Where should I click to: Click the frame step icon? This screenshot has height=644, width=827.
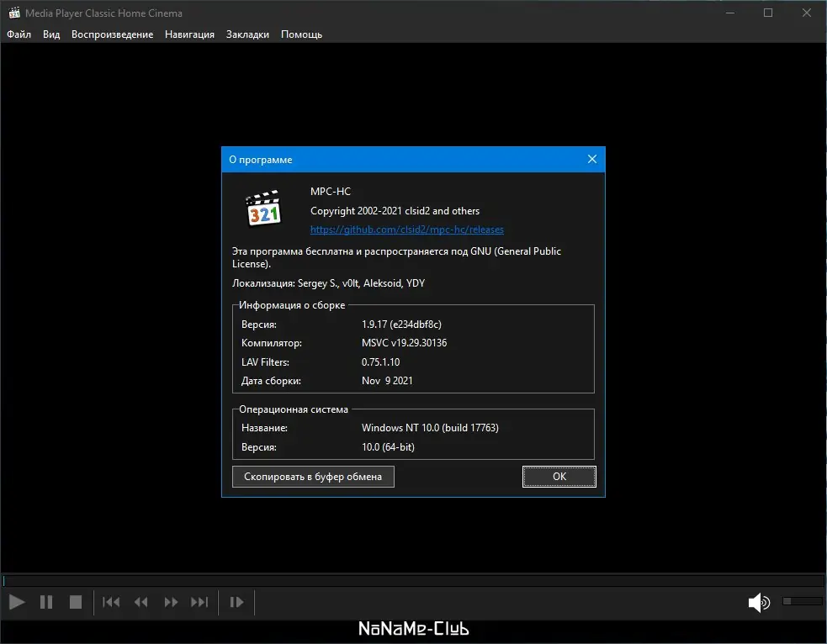pyautogui.click(x=236, y=602)
